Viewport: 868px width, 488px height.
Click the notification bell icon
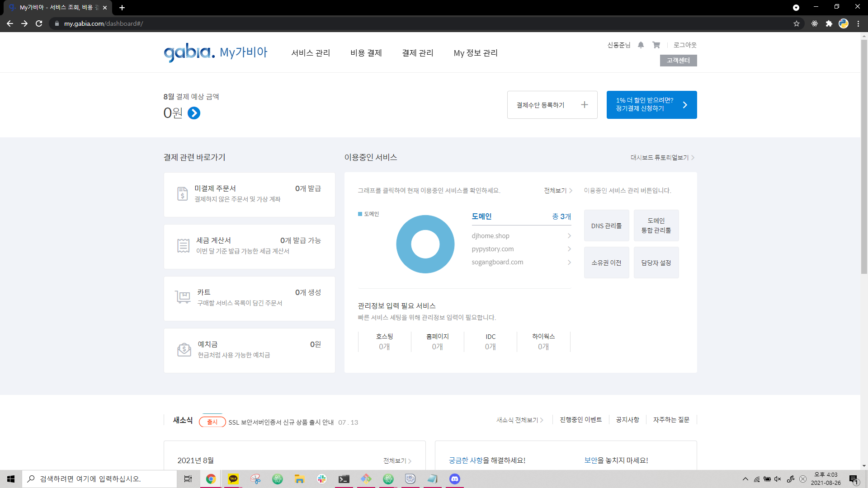(641, 45)
